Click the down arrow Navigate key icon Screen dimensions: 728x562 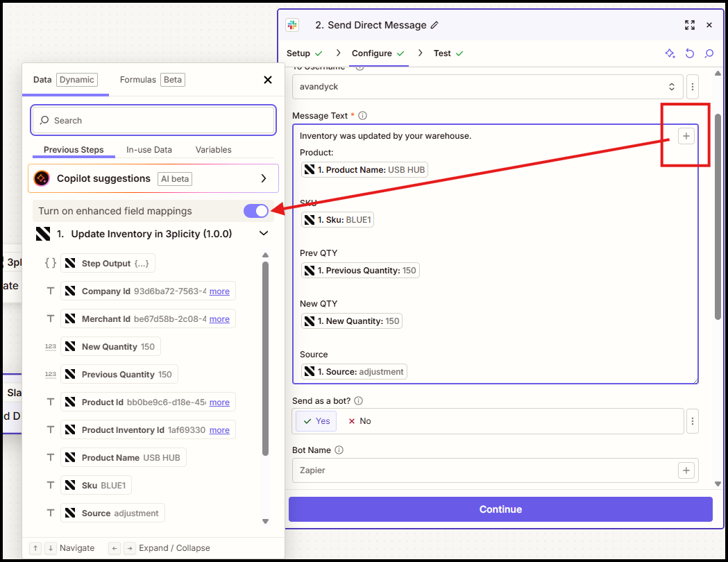tap(51, 548)
